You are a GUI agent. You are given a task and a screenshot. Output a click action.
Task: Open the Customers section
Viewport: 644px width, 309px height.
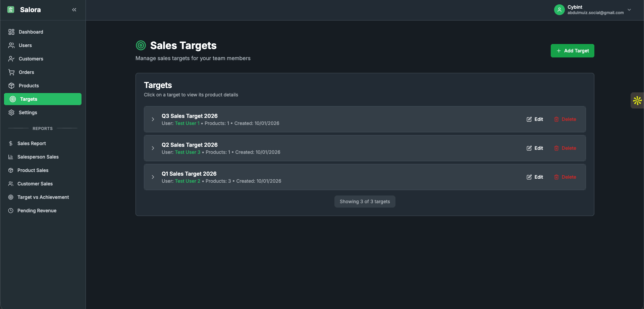pyautogui.click(x=31, y=59)
